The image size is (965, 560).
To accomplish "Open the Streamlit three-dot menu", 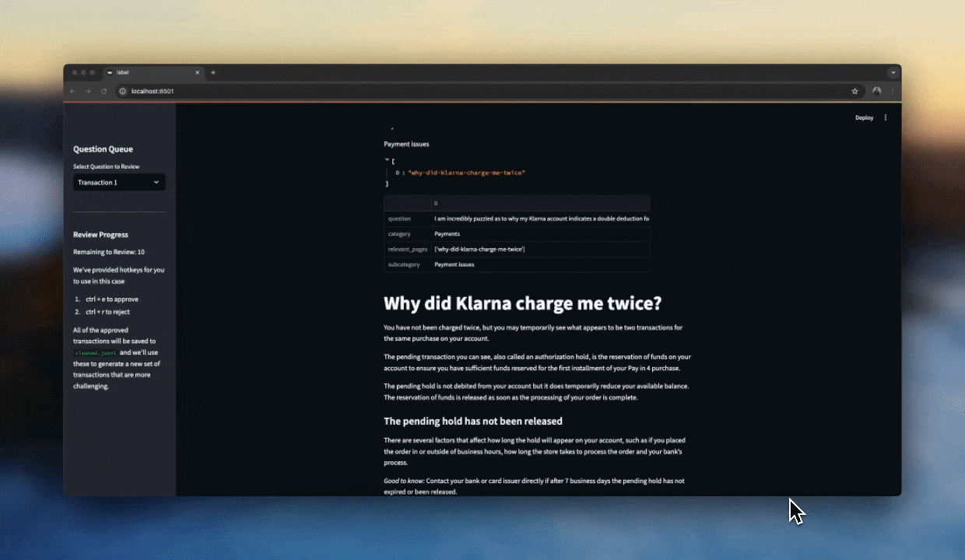I will [886, 118].
